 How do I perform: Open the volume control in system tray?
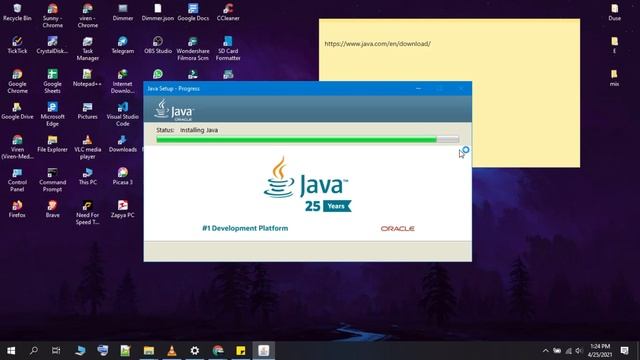click(579, 350)
